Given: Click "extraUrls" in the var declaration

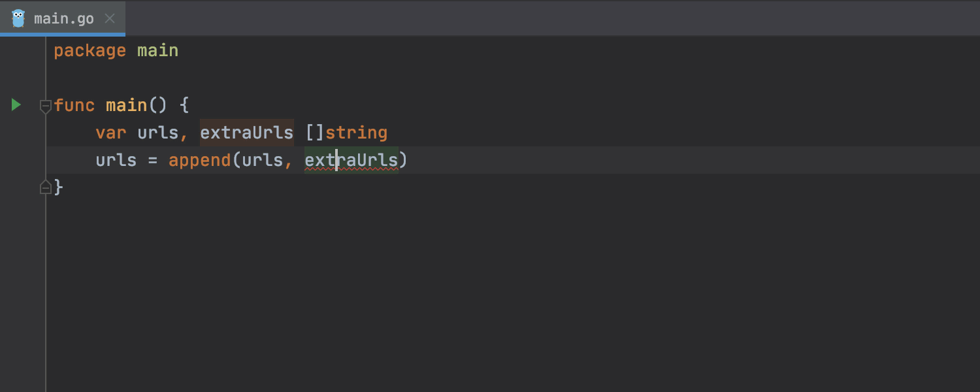Looking at the screenshot, I should [x=246, y=133].
